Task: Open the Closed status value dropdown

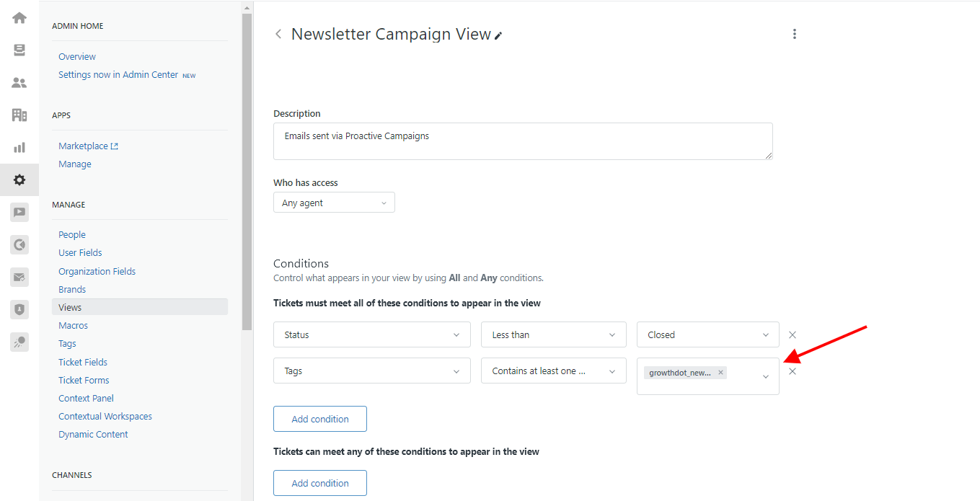Action: click(708, 334)
